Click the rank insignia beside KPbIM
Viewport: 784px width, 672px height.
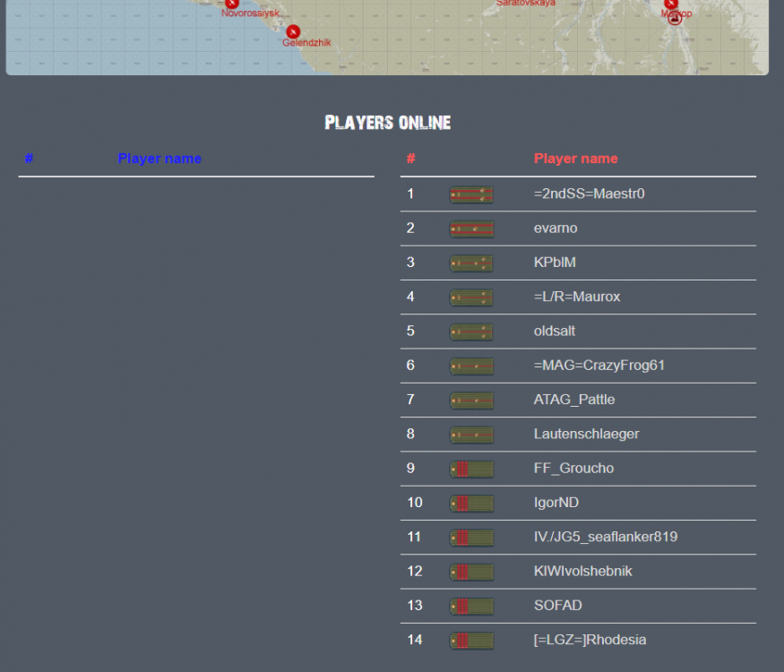point(471,263)
